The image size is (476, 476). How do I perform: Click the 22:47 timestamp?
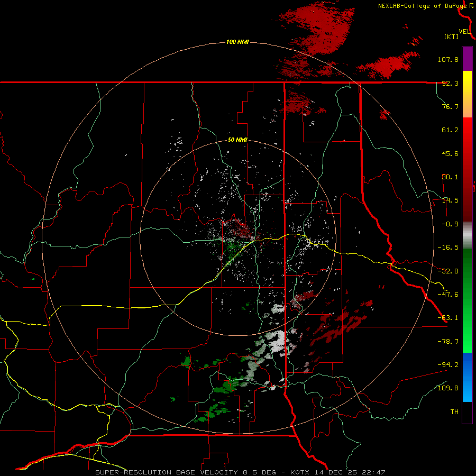(x=374, y=472)
